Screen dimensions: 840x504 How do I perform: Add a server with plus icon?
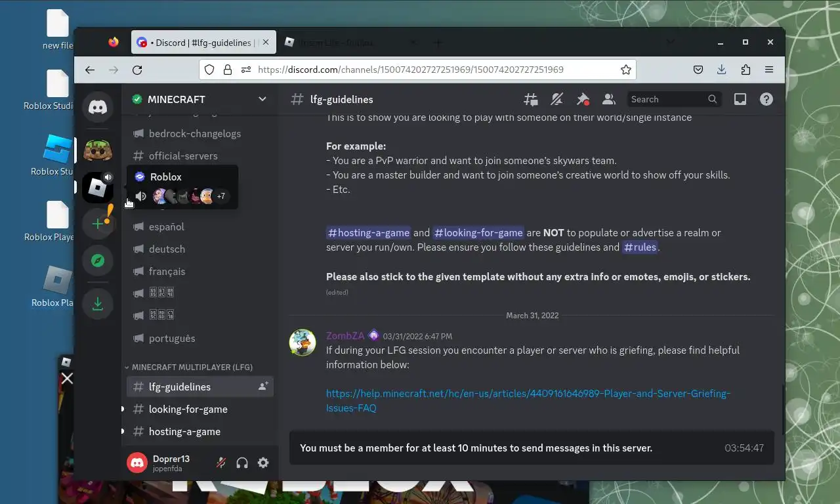click(98, 224)
